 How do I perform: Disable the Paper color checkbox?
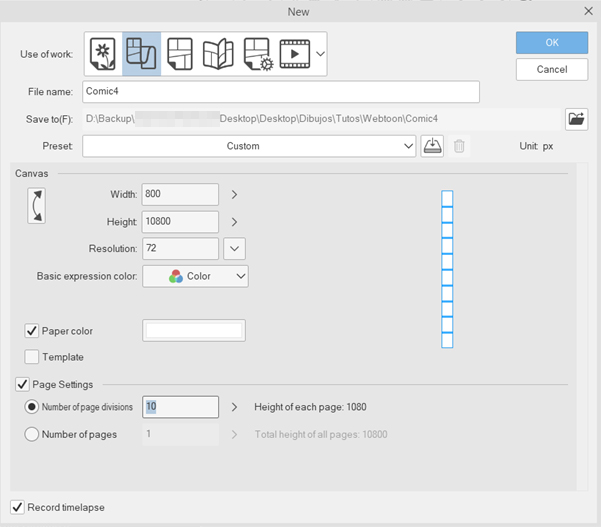click(x=32, y=331)
